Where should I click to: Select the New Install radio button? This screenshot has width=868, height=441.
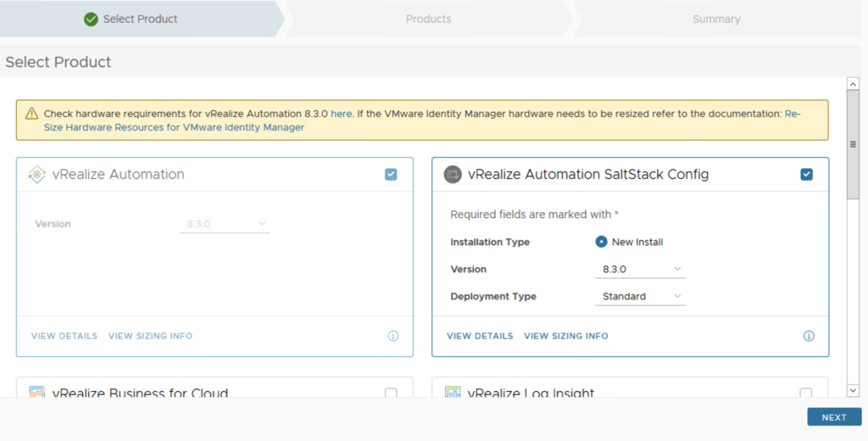click(601, 242)
